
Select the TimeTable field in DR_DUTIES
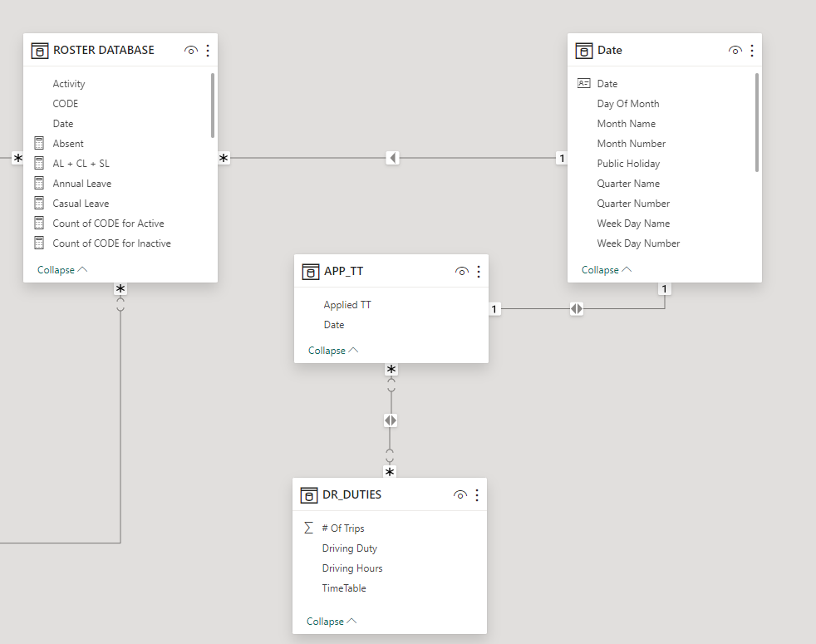tap(344, 588)
